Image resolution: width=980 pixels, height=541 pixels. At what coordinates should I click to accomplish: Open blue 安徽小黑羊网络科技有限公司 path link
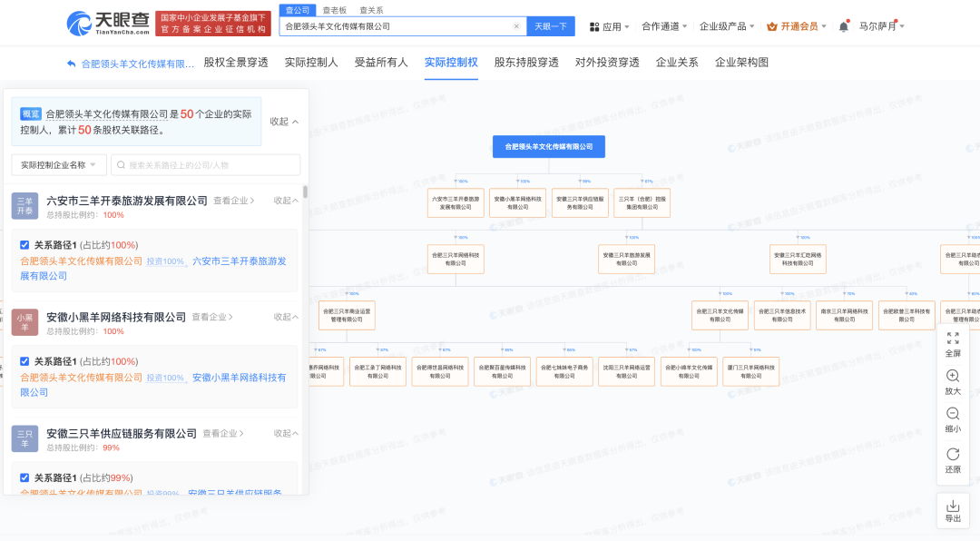coord(153,385)
